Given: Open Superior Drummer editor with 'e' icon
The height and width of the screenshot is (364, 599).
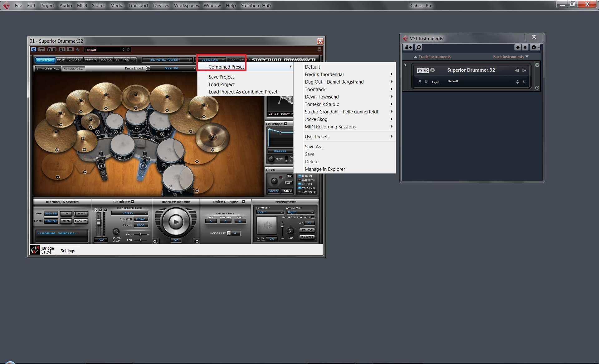Looking at the screenshot, I should (426, 70).
